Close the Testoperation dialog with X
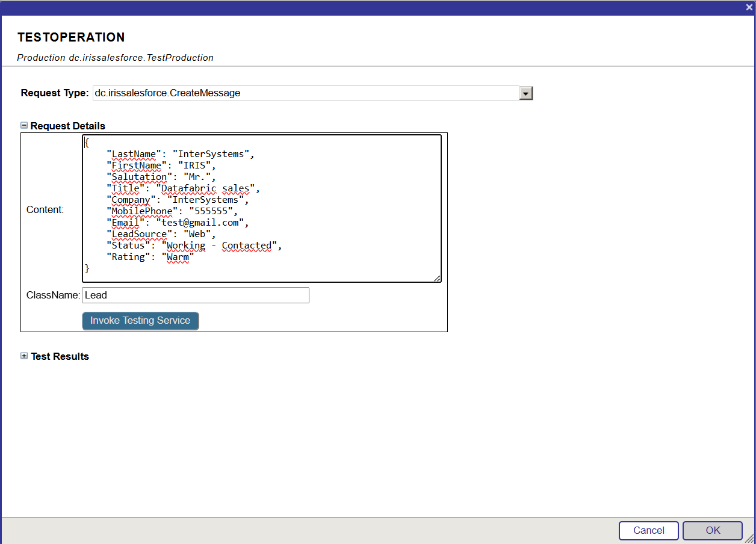 click(749, 7)
